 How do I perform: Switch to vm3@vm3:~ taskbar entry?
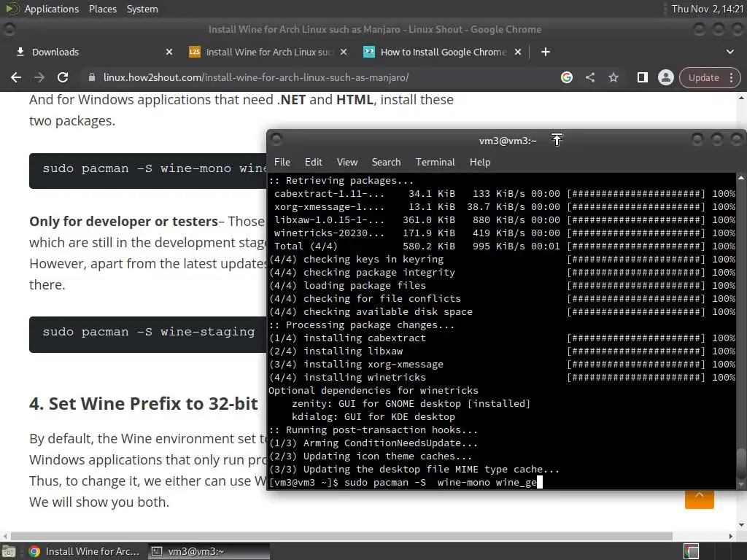(209, 551)
